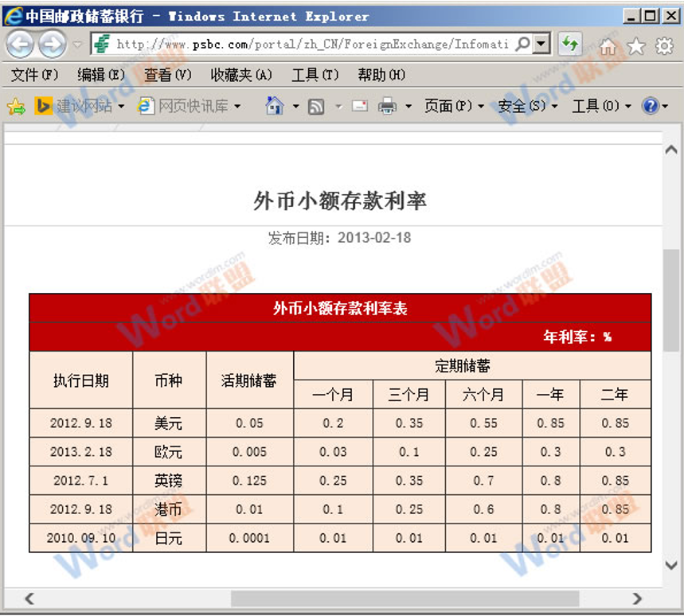Open the Settings gear icon
This screenshot has height=616, width=684.
[663, 45]
